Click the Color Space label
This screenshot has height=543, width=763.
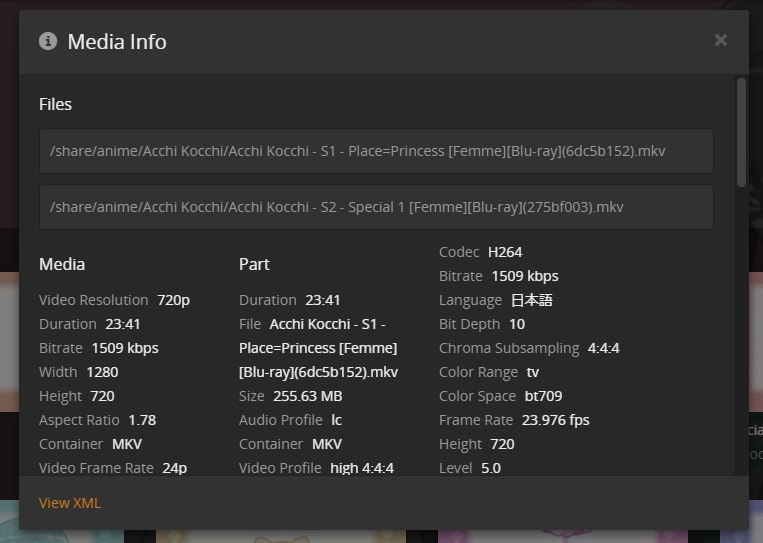(x=477, y=397)
